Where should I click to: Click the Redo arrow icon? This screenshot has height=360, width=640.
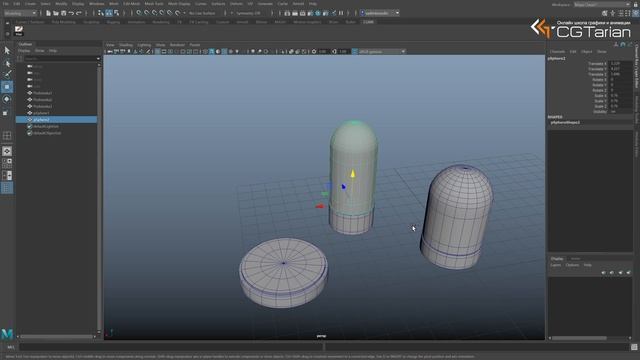(79, 13)
